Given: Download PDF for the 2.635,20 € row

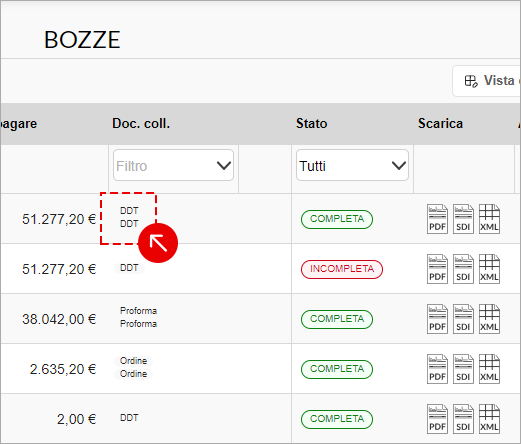Looking at the screenshot, I should pos(437,369).
